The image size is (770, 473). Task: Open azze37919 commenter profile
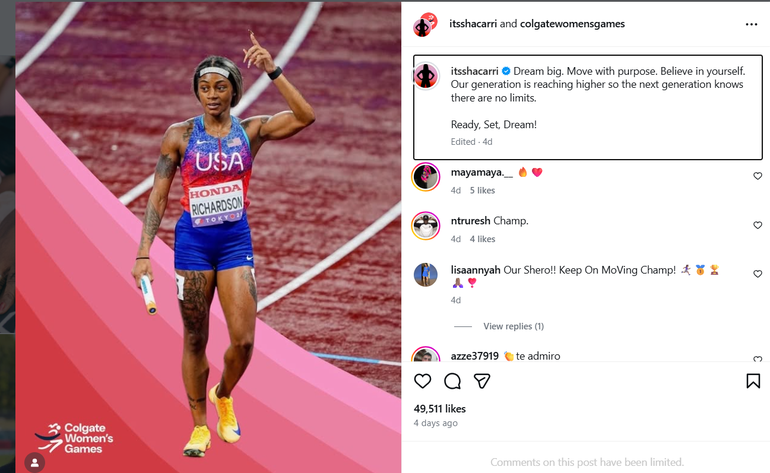pyautogui.click(x=474, y=356)
